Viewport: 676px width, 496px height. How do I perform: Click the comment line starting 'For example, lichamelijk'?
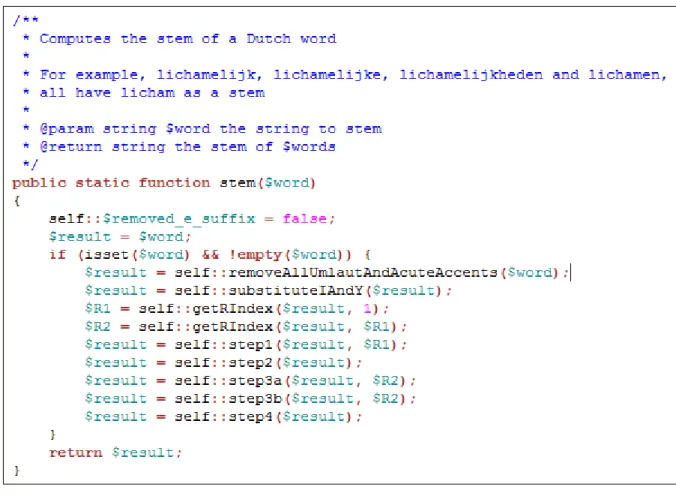click(346, 75)
